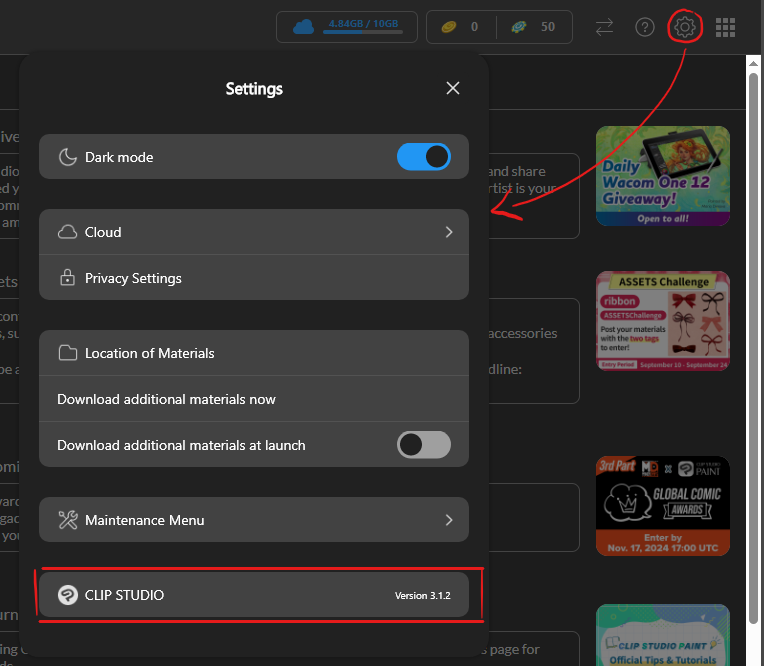Open the apps grid menu icon
Screen dimensions: 764x666
tap(727, 27)
